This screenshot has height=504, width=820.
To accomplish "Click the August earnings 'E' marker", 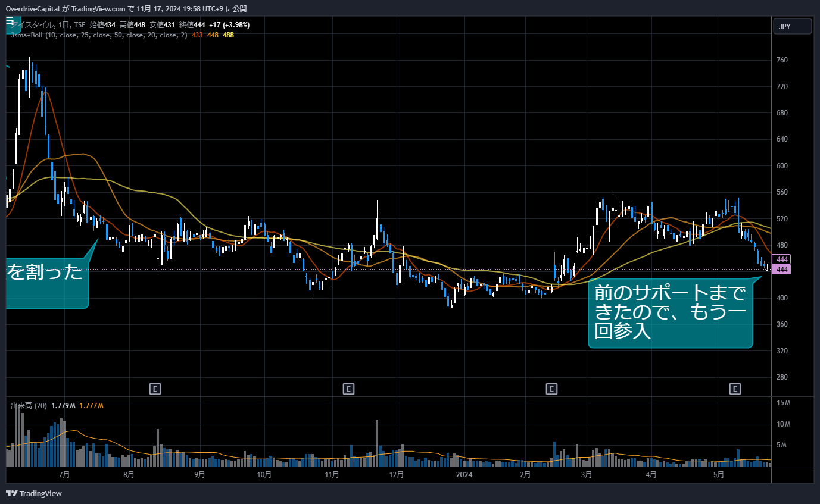I will pyautogui.click(x=155, y=389).
